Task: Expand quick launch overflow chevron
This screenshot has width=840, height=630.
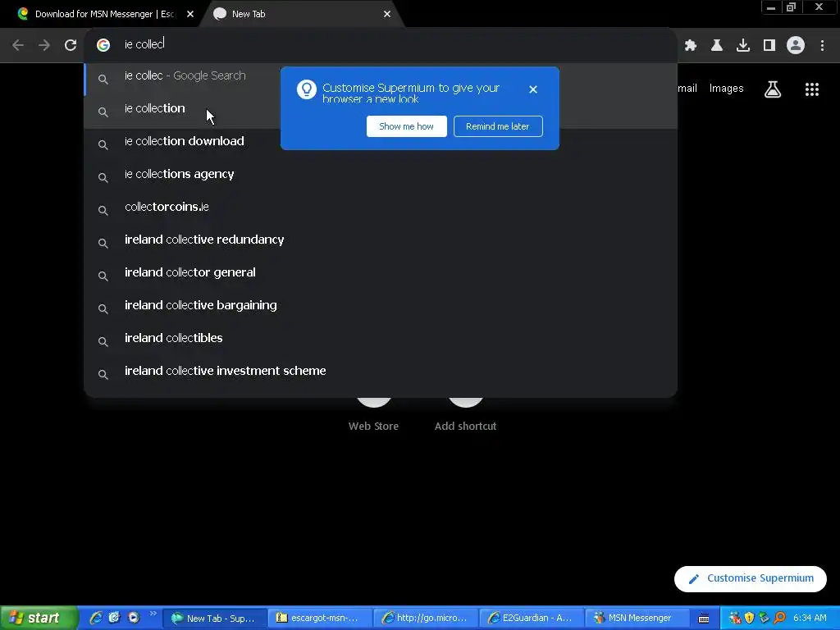Action: (153, 614)
